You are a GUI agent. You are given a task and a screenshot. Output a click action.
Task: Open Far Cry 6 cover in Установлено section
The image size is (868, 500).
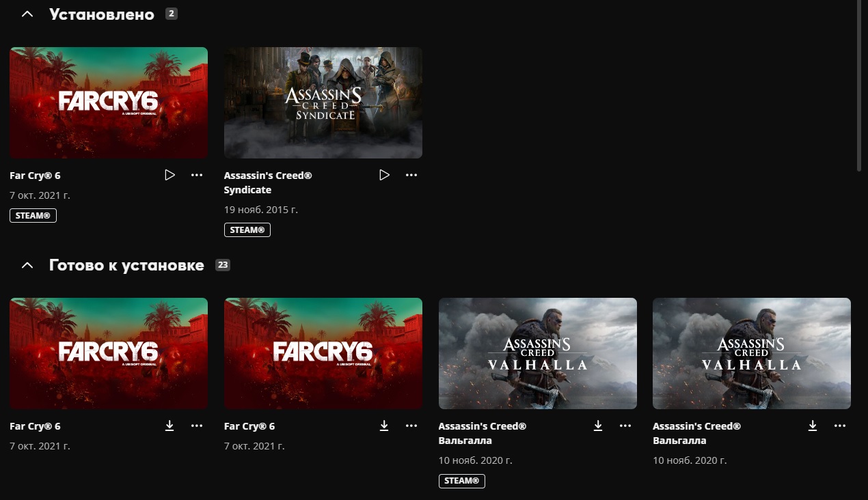(x=109, y=102)
